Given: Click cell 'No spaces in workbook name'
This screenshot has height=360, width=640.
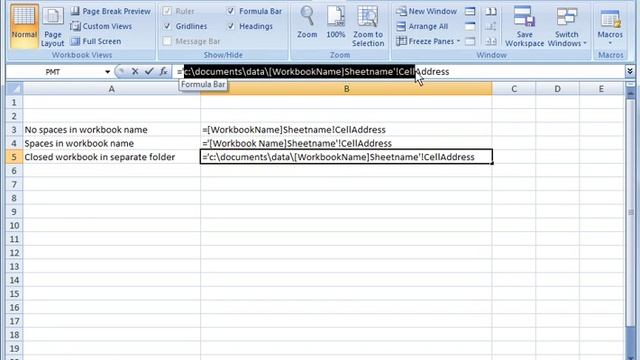Looking at the screenshot, I should pos(111,130).
